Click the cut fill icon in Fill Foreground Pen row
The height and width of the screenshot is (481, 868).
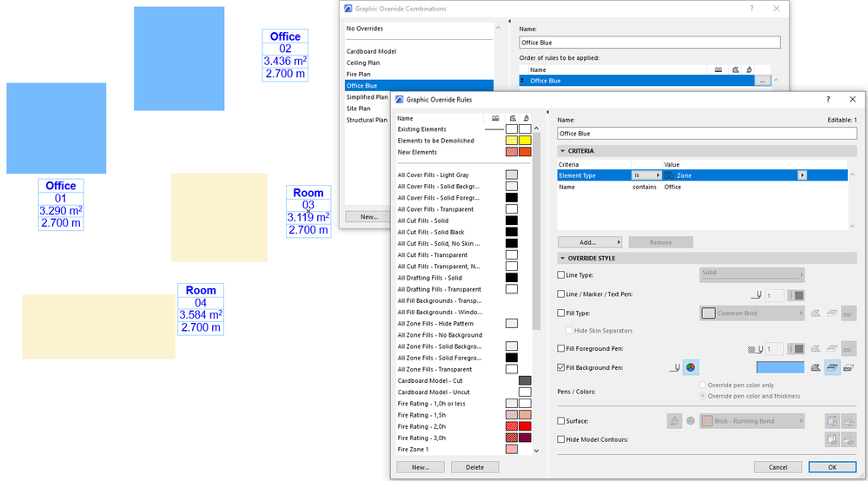815,349
